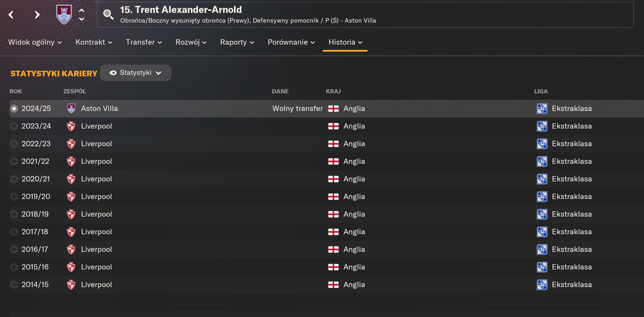Screen dimensions: 644x317
Task: Select the 2024/25 season radio button
Action: click(14, 109)
